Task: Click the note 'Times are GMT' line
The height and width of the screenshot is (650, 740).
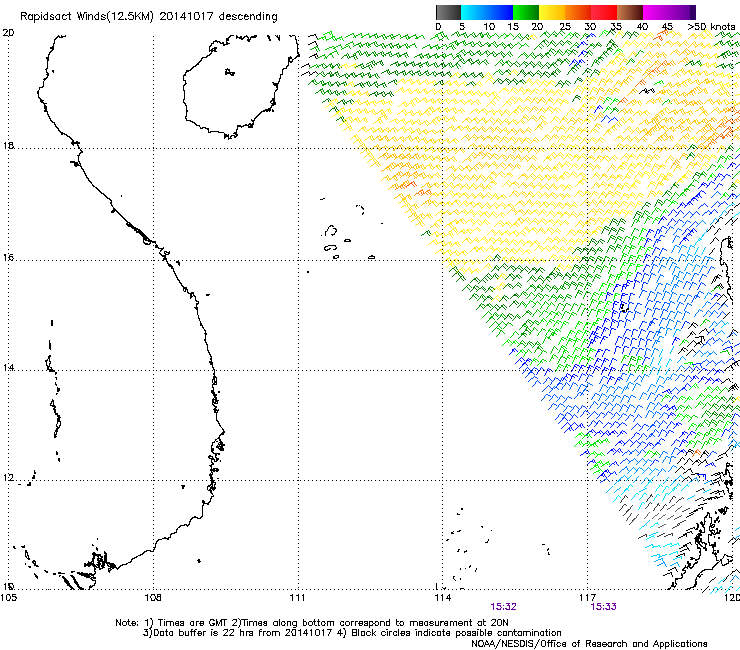Action: pyautogui.click(x=312, y=623)
